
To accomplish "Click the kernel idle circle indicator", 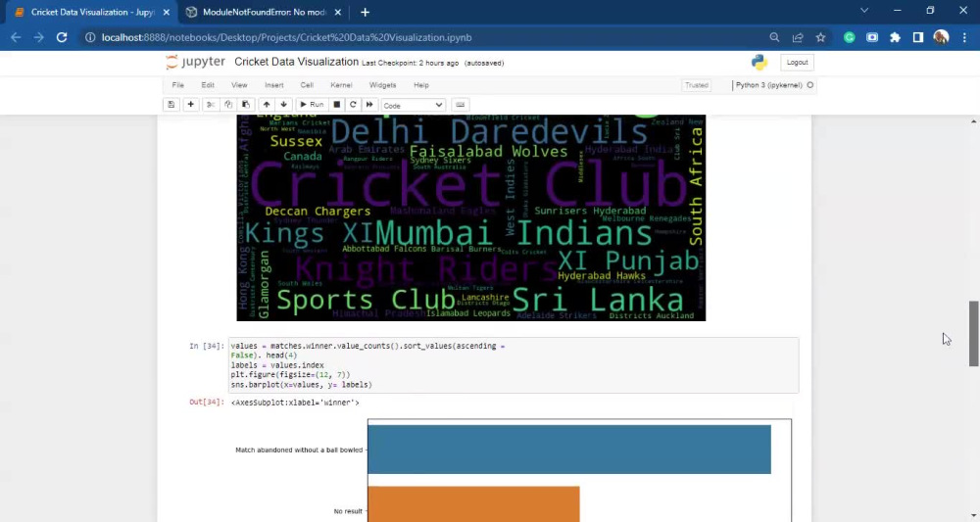I will pos(810,85).
